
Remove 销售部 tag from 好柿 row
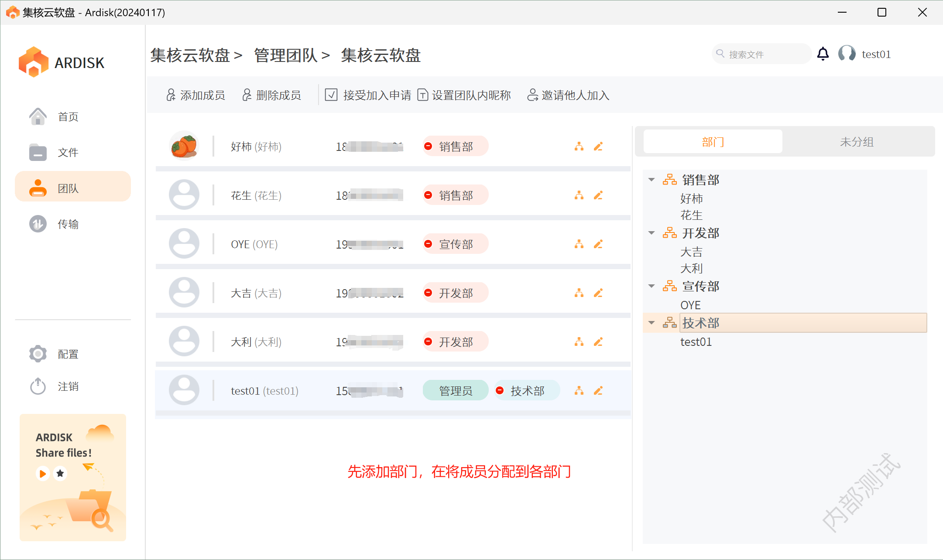point(428,147)
